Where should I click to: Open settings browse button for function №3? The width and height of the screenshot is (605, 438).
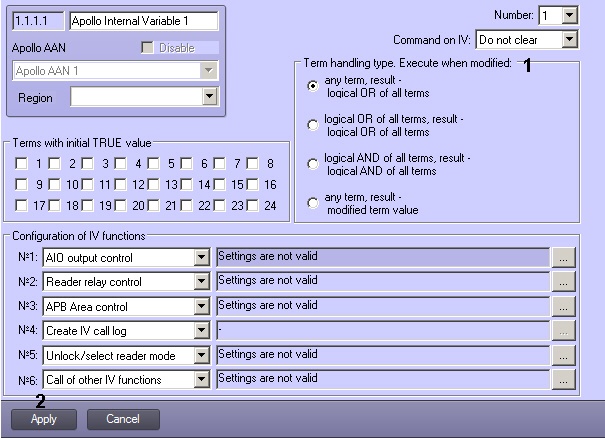[x=563, y=306]
